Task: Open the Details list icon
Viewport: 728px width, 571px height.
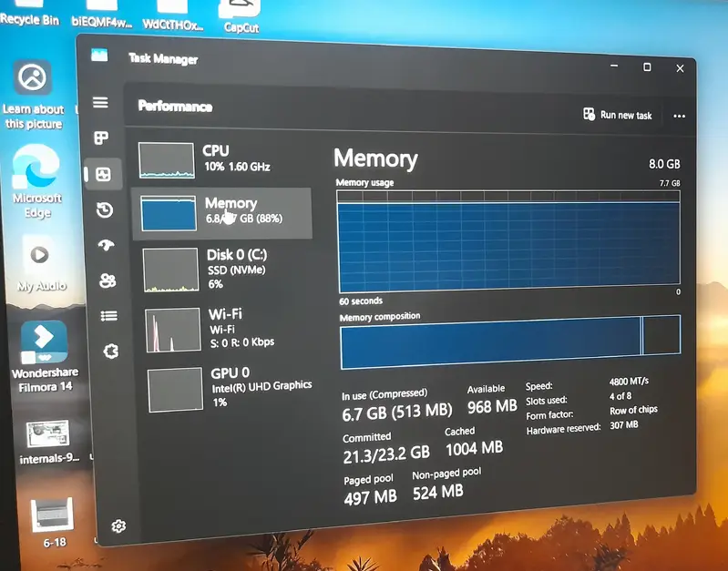Action: pyautogui.click(x=109, y=316)
